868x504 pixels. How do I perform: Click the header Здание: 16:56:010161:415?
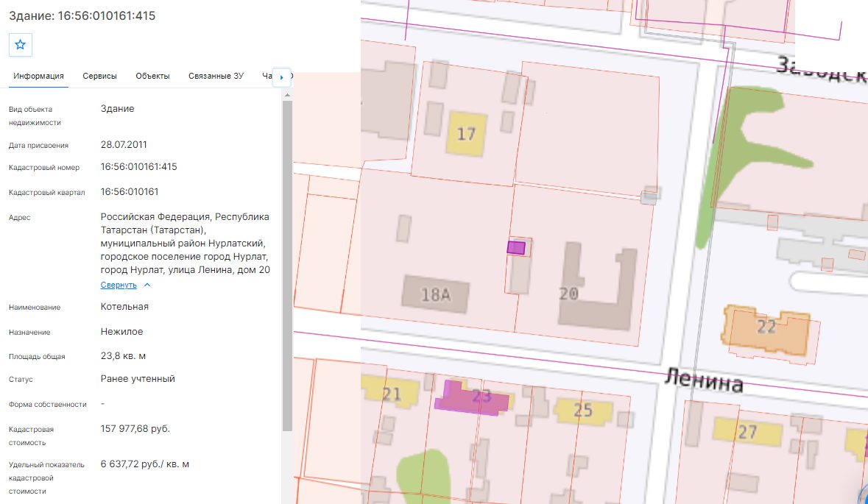click(82, 15)
